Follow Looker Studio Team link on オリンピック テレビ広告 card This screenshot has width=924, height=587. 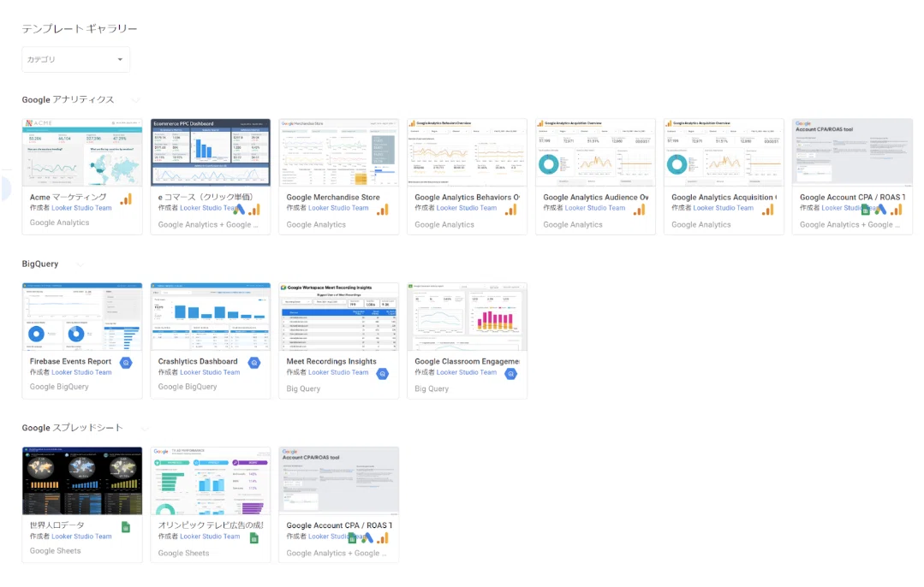210,537
